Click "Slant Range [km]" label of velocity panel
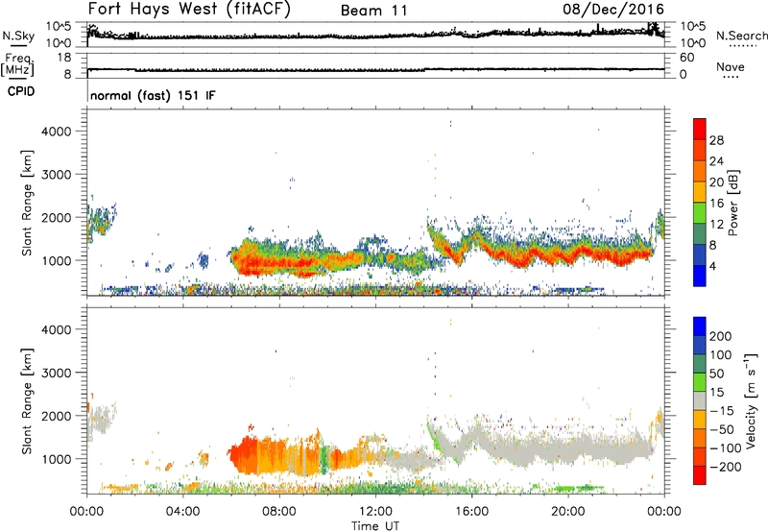 27,401
